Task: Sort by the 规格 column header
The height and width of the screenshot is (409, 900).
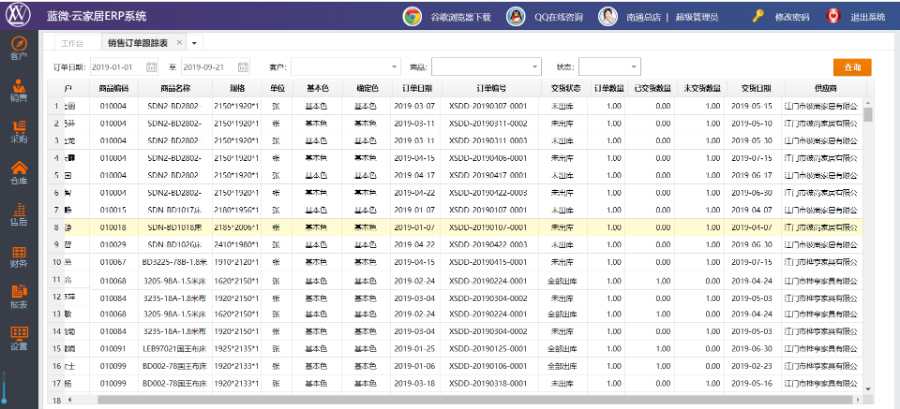Action: click(x=237, y=88)
